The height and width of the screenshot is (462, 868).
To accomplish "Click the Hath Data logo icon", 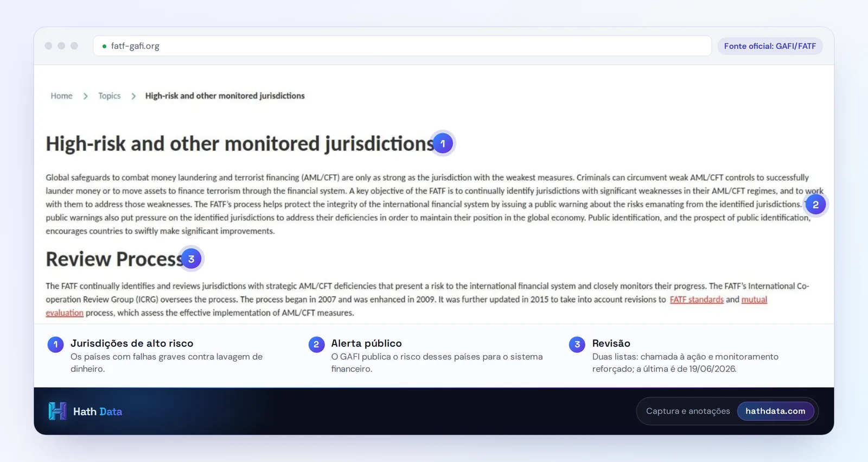I will click(x=58, y=411).
